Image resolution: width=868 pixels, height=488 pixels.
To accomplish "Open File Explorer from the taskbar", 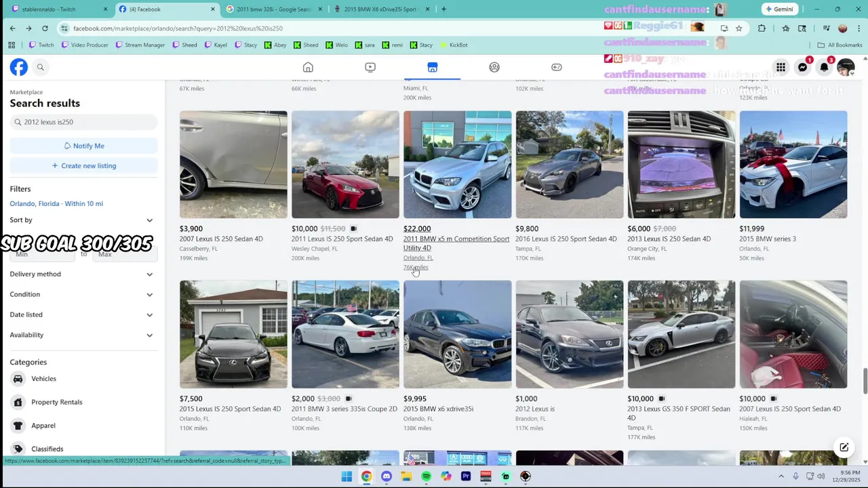I will tap(406, 476).
